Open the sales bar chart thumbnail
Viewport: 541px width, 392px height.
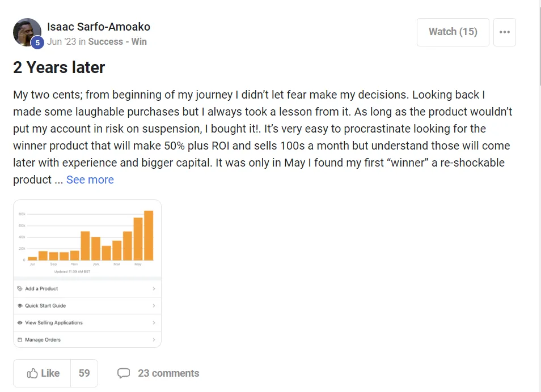tap(87, 238)
